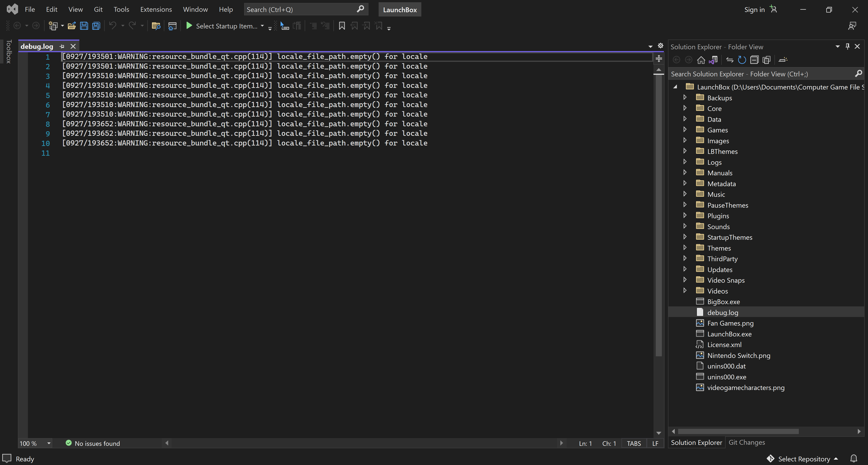Open the File menu
The image size is (868, 465).
[30, 9]
